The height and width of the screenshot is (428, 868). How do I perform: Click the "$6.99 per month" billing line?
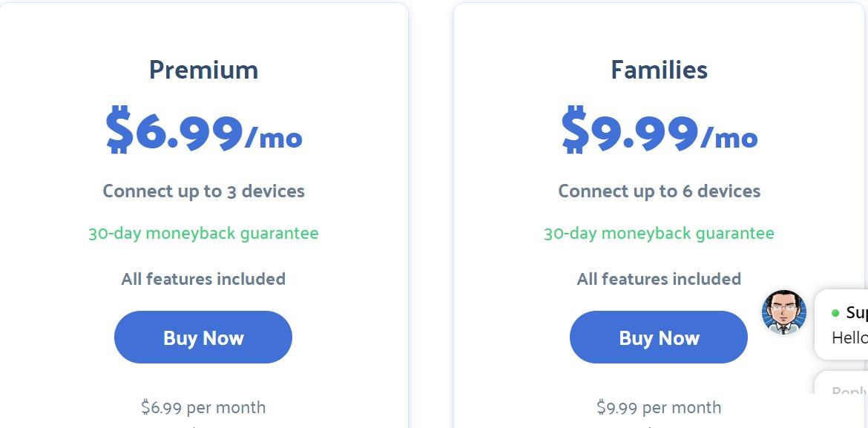tap(203, 407)
